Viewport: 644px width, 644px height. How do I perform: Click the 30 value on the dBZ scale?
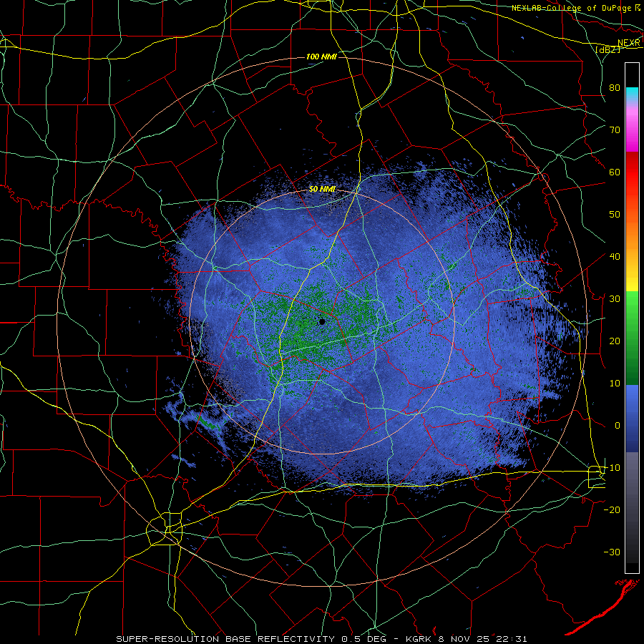(615, 298)
